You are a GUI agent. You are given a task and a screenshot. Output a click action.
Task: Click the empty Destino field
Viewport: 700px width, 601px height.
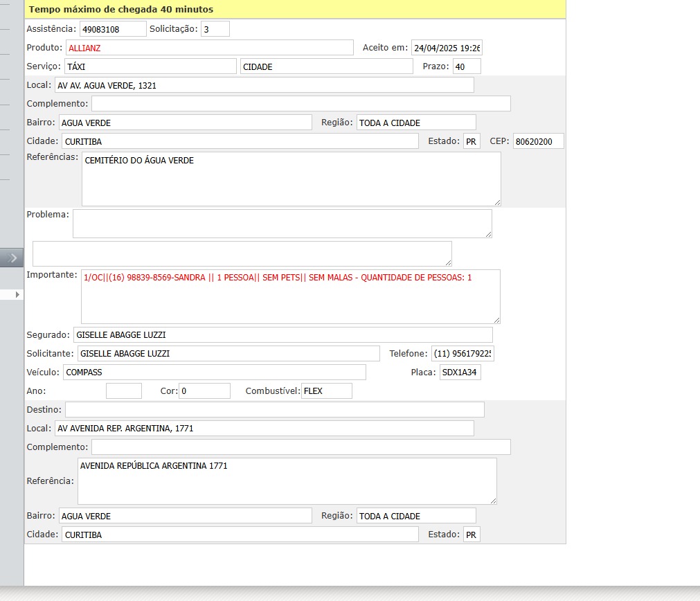pos(274,410)
